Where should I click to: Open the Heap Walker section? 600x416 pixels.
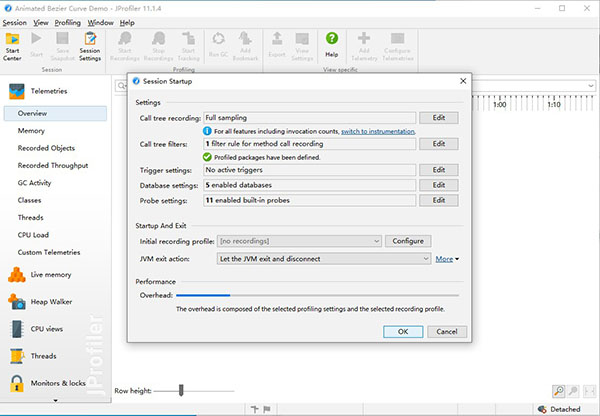pos(17,302)
